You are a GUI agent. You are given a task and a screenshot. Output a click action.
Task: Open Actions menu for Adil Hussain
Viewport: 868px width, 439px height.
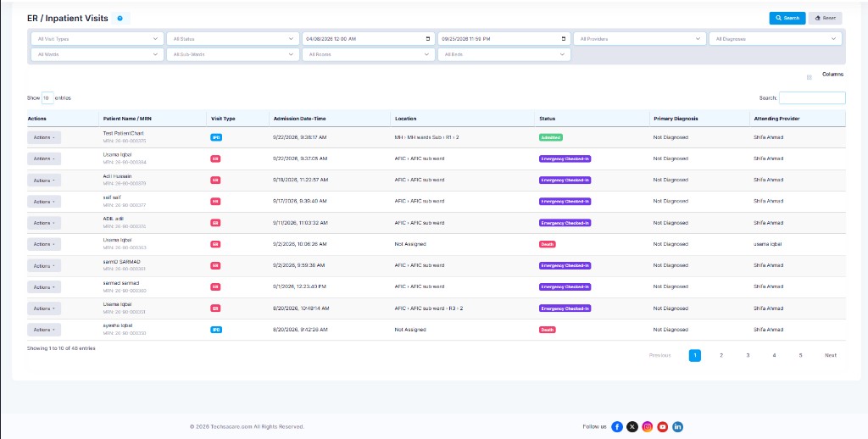(44, 180)
